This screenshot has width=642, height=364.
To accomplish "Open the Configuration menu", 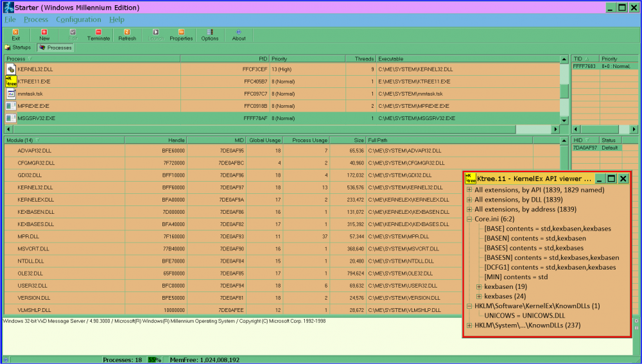I will [78, 19].
